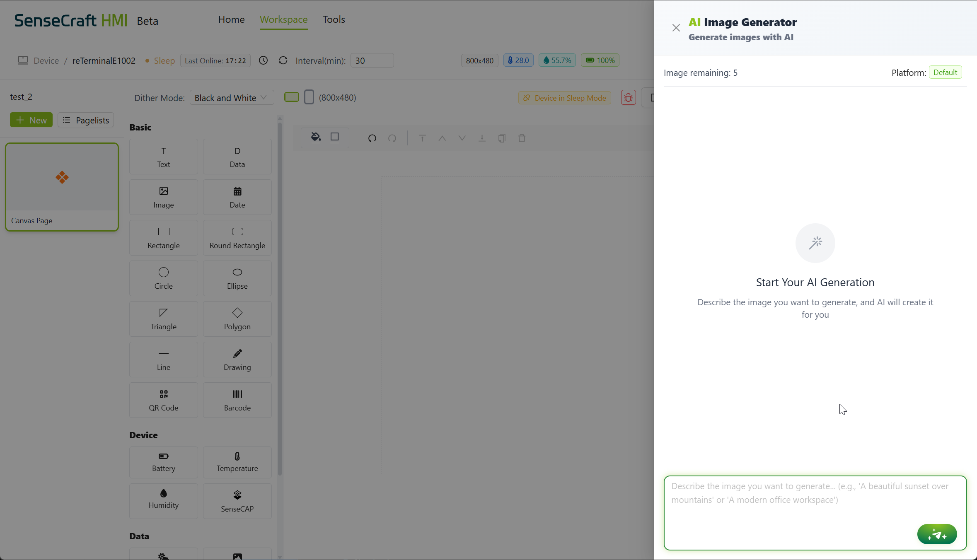Select the Barcode component
977x560 pixels.
[x=237, y=400]
